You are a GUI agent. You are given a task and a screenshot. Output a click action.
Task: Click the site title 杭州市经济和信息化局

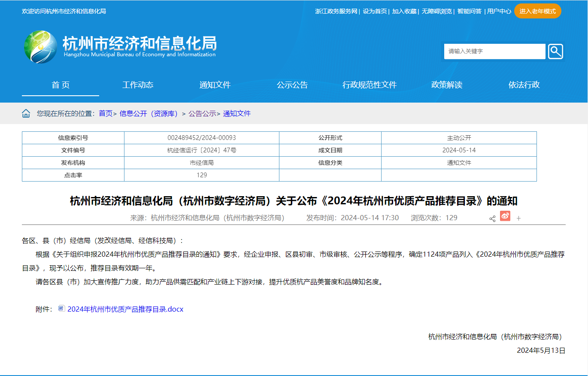[139, 43]
